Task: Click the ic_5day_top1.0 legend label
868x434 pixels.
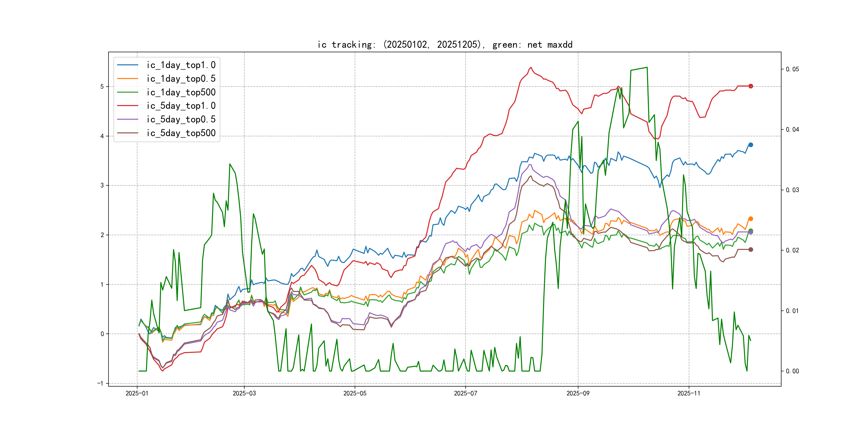Action: (181, 106)
